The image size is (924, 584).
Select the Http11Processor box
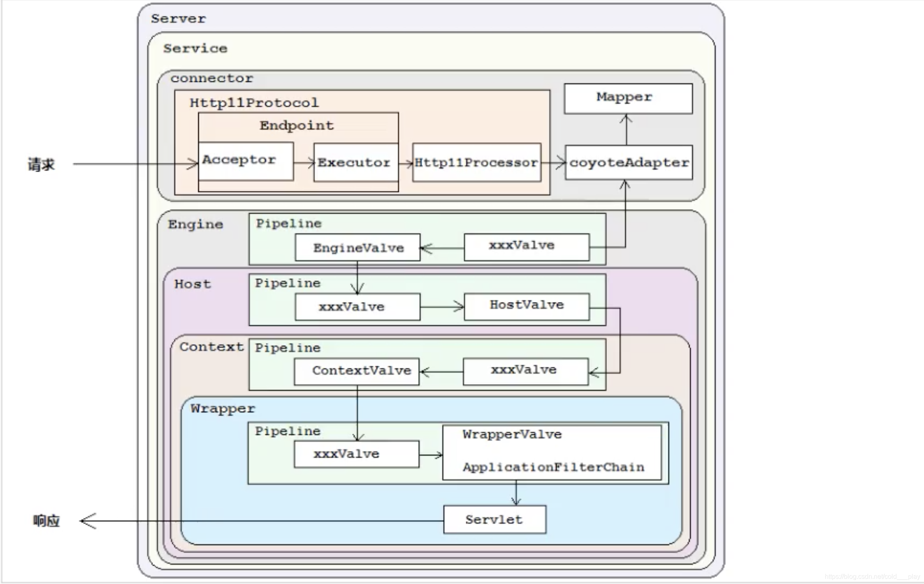(x=476, y=162)
